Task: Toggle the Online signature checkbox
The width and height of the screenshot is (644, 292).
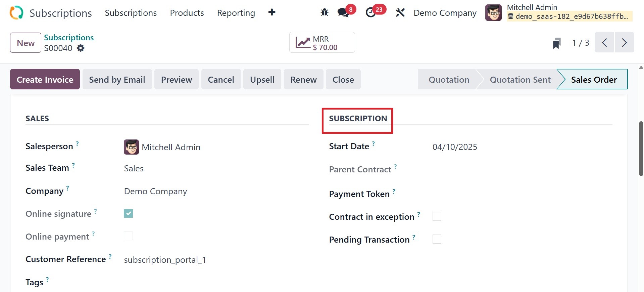Action: 128,213
